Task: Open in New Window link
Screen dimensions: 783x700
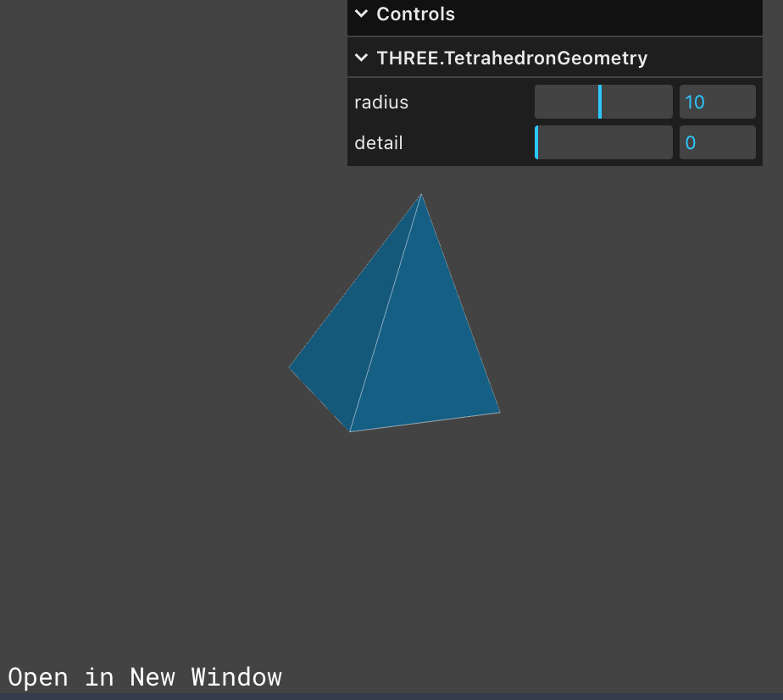Action: pos(145,677)
